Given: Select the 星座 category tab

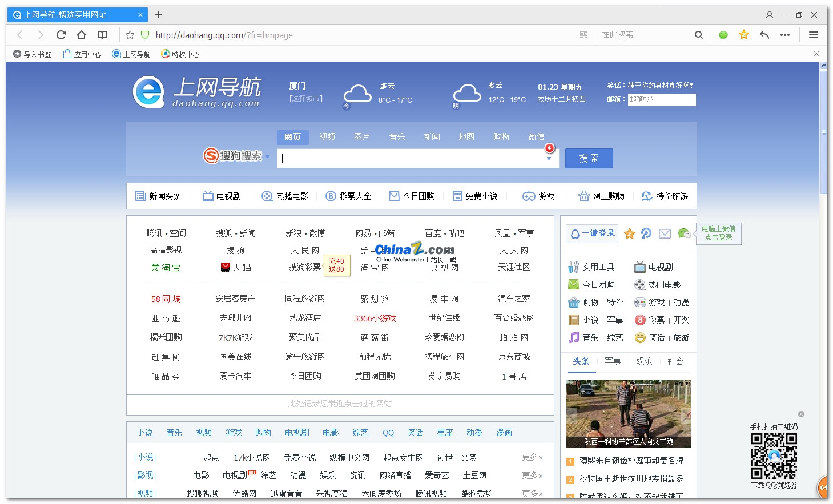Looking at the screenshot, I should point(445,432).
